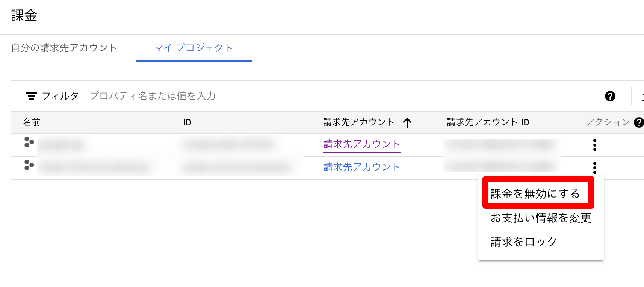The height and width of the screenshot is (287, 644).
Task: Open the column display options icon at top right
Action: [643, 96]
